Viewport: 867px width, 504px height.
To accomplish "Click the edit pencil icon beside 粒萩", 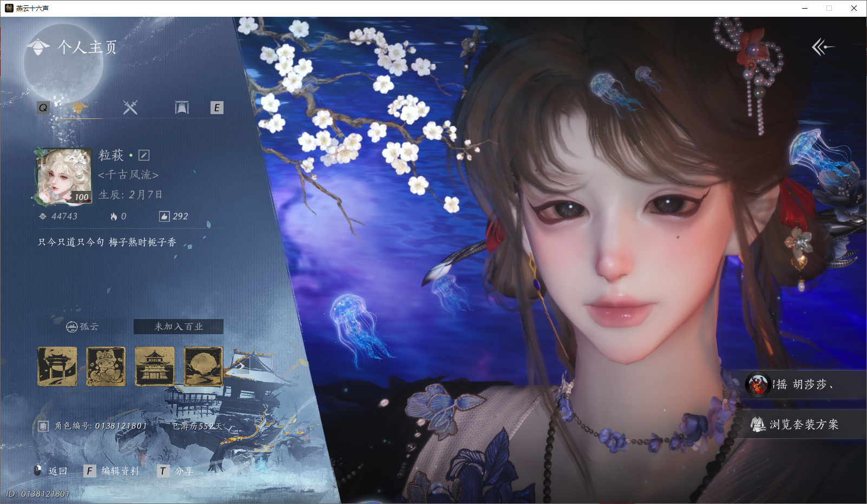I will pos(144,156).
